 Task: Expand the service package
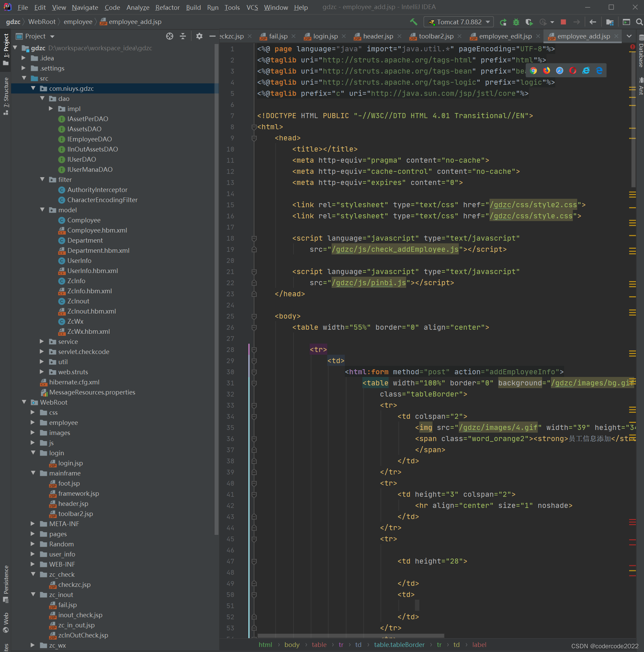[x=42, y=342]
